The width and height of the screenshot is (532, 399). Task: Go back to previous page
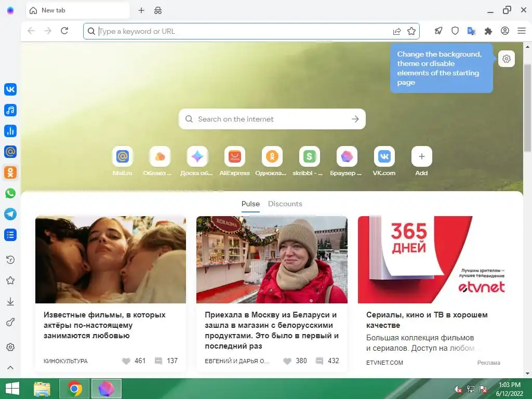(31, 31)
